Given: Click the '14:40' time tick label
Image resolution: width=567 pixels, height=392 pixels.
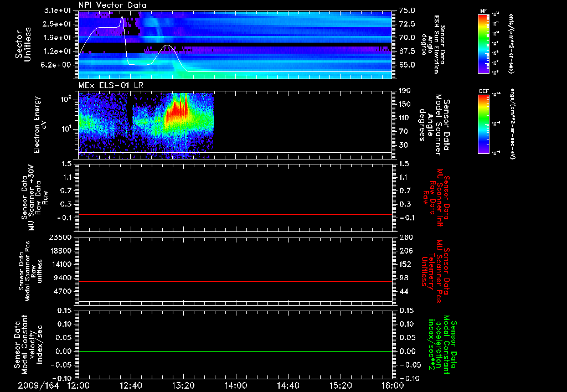Looking at the screenshot, I should [288, 385].
